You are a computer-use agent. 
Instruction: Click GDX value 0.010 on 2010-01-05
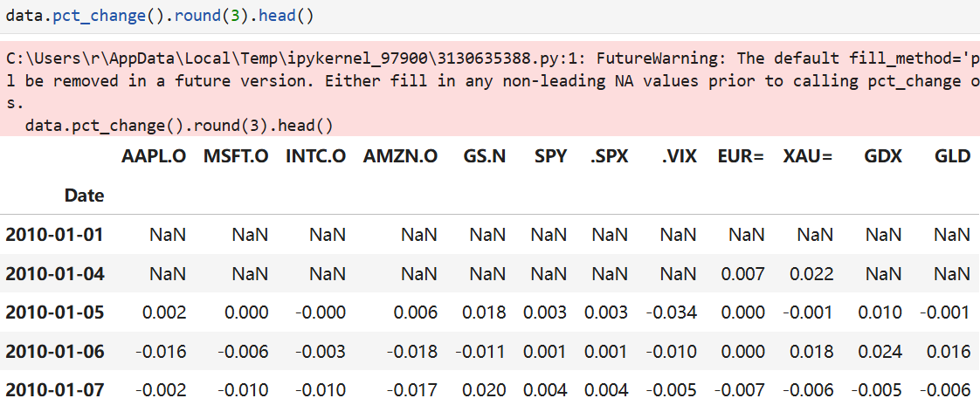point(880,312)
